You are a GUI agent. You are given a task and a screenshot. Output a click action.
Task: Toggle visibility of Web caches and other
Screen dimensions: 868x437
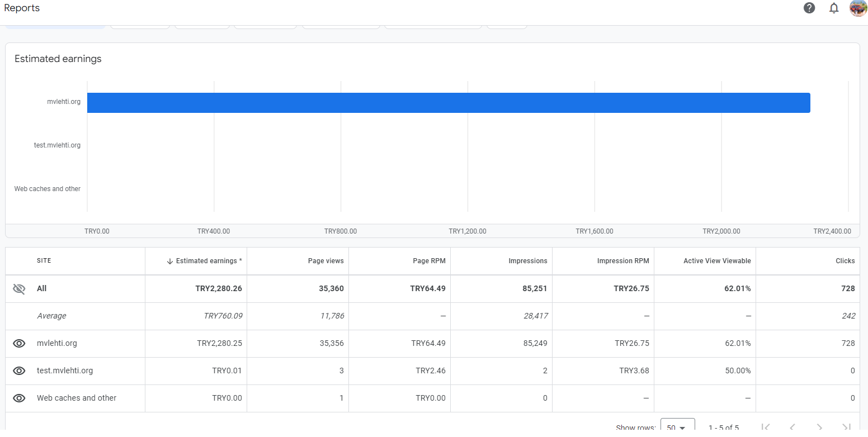[x=19, y=398]
